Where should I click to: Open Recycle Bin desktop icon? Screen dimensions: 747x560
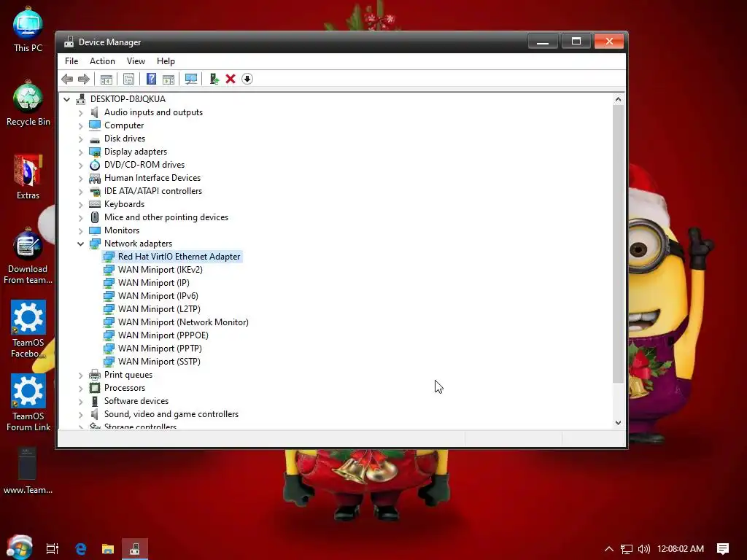[28, 104]
